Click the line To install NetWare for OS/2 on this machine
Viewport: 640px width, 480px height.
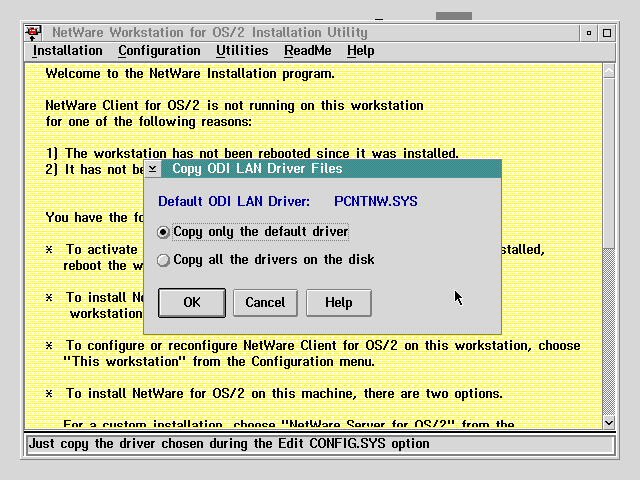284,393
